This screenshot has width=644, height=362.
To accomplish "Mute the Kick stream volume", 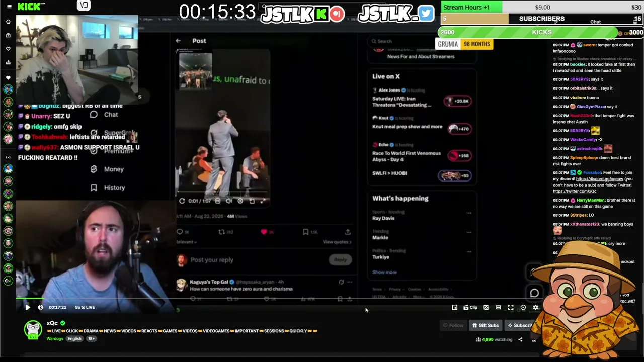I will click(x=40, y=307).
